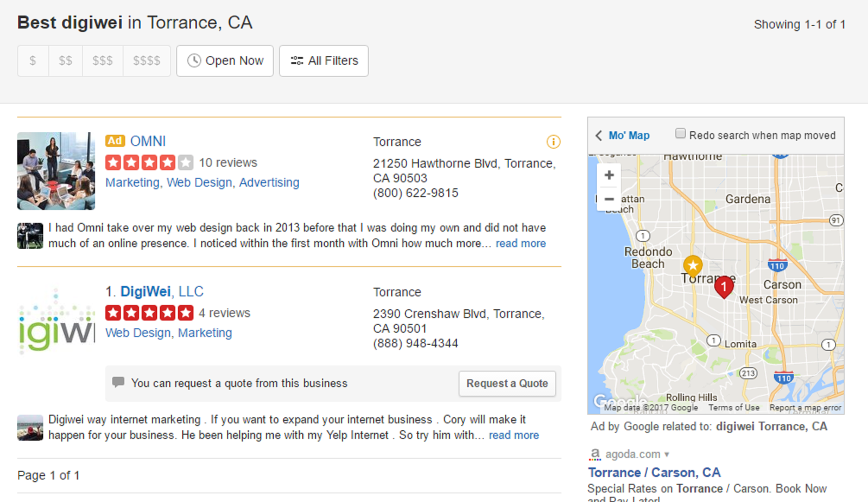Image resolution: width=868 pixels, height=502 pixels.
Task: Click the yellow star map marker
Action: coord(693,265)
